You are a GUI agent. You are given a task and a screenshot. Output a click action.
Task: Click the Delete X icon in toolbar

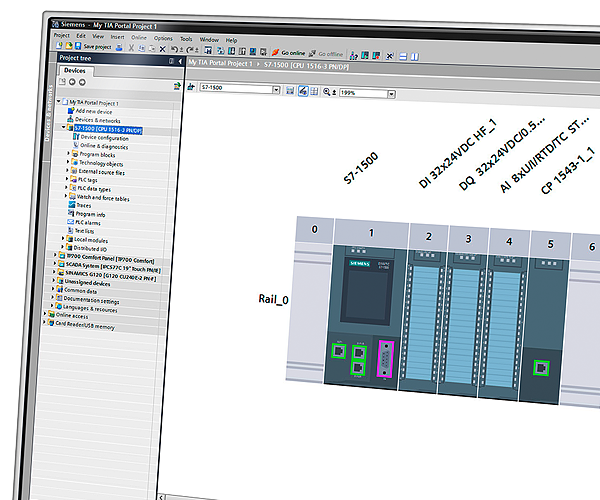(162, 49)
